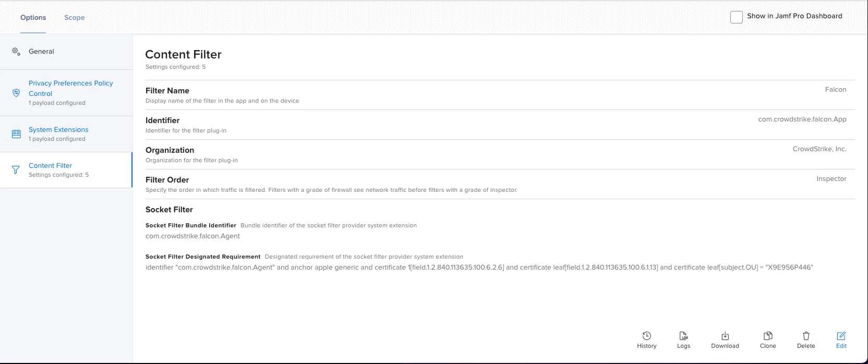Click the Delete trash icon
Viewport: 868px width, 364px height.
click(x=806, y=336)
